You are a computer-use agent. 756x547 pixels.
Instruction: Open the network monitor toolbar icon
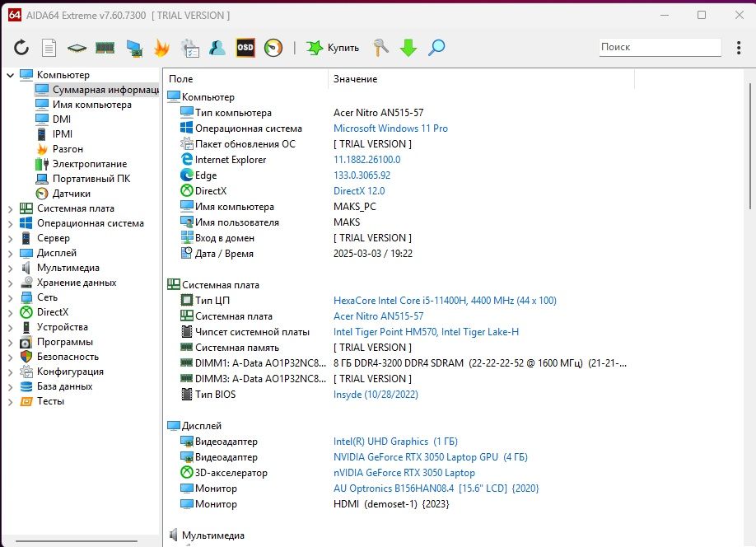tap(134, 49)
